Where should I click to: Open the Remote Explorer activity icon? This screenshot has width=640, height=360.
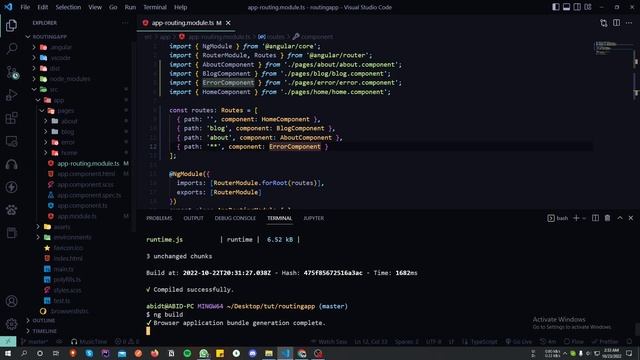pos(11,142)
